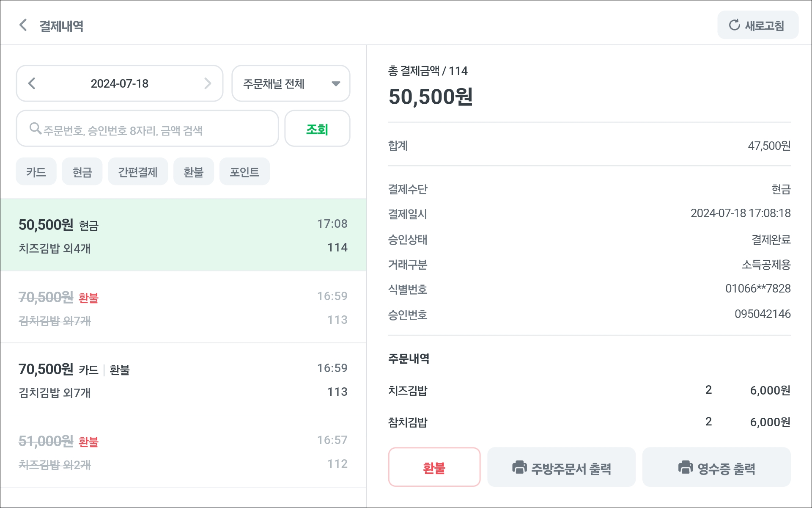Toggle the 카드 filter chip
The image size is (812, 508).
click(36, 171)
